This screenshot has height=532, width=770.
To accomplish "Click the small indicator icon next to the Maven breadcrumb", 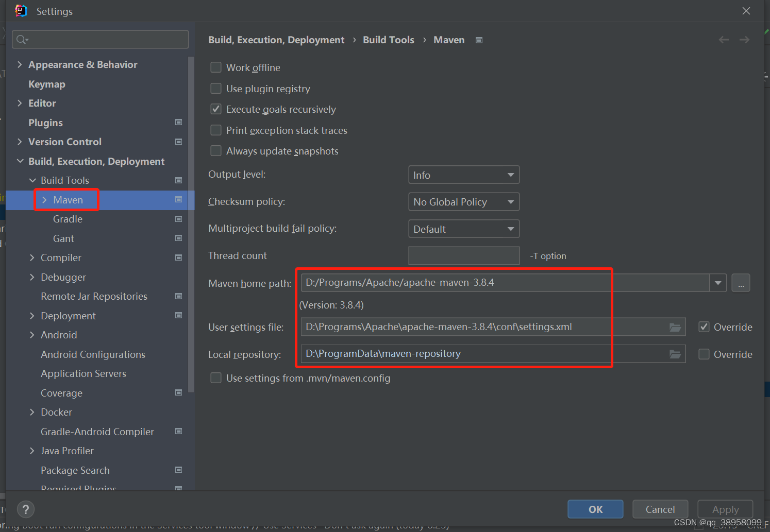I will (479, 40).
